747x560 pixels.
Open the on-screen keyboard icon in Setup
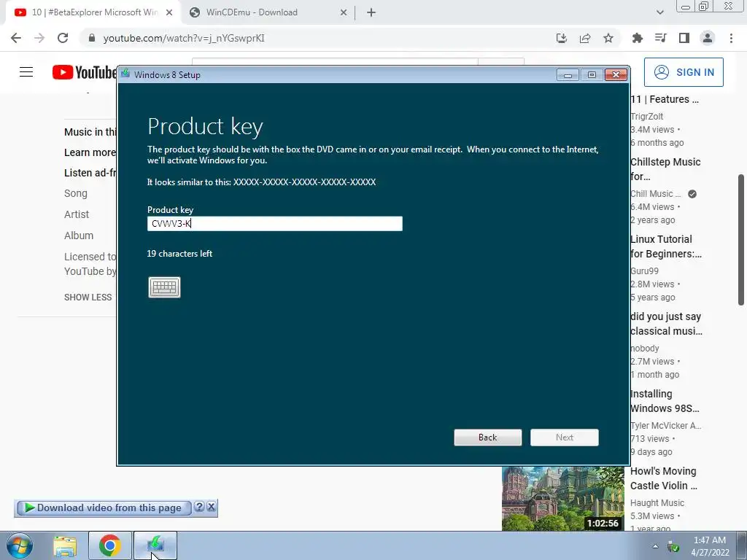click(x=164, y=287)
